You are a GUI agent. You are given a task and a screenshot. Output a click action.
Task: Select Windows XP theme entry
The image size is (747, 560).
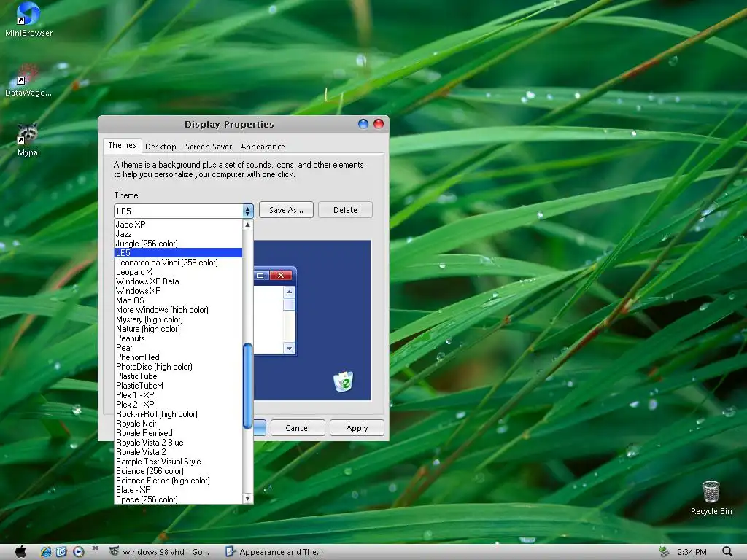(178, 291)
